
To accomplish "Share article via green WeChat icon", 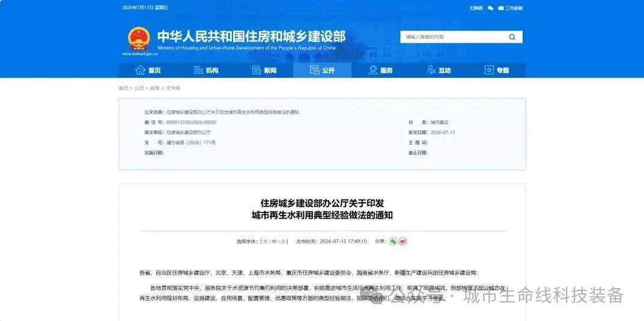I will pyautogui.click(x=393, y=241).
